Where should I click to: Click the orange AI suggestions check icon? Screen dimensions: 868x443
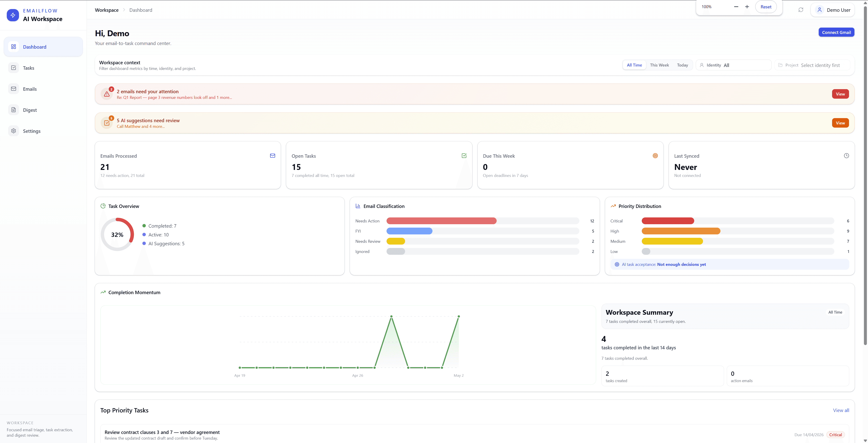[x=107, y=123]
